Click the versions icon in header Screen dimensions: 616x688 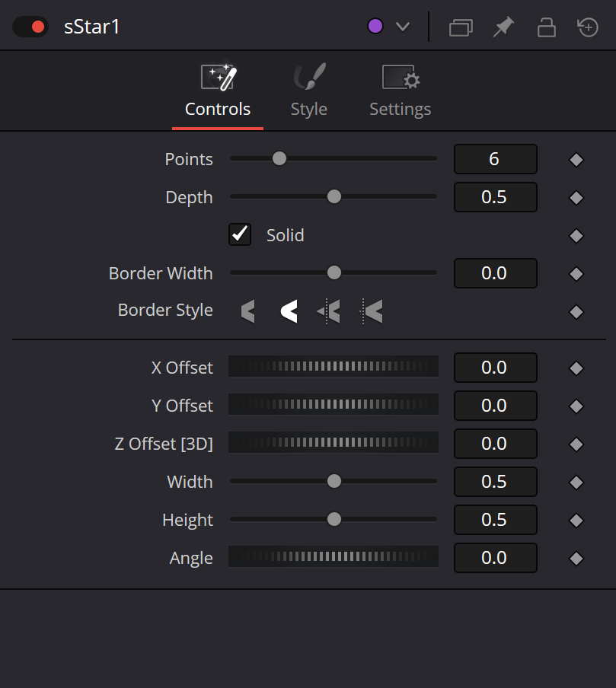tap(461, 27)
